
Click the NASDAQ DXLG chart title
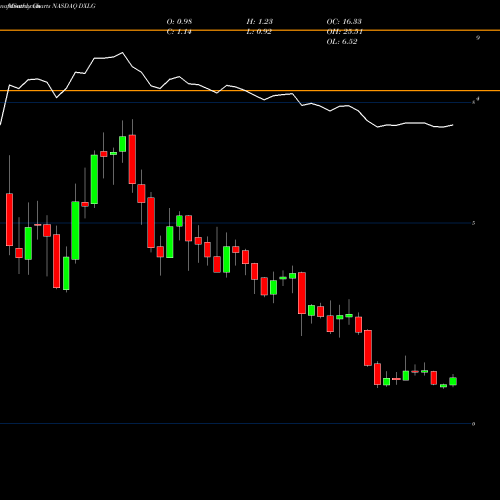[x=74, y=6]
